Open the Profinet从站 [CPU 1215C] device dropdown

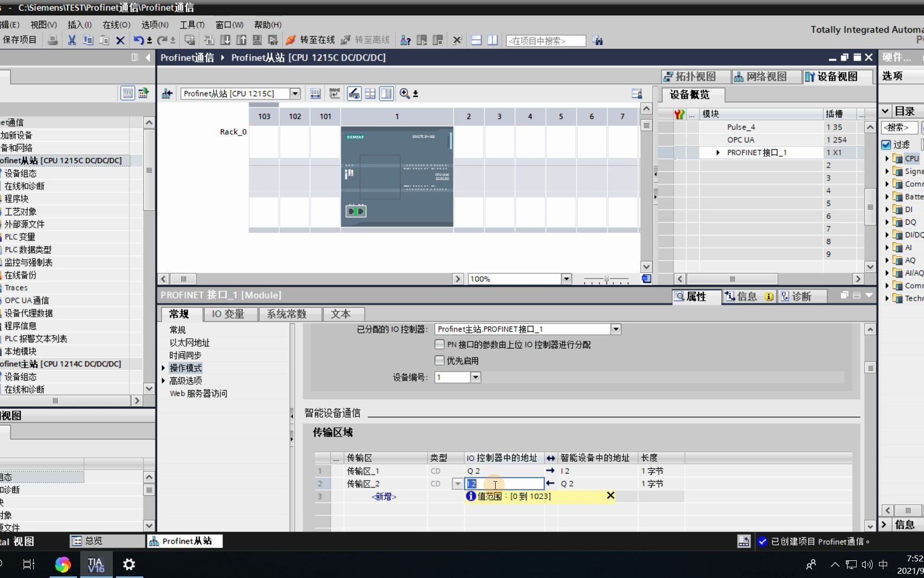[295, 93]
